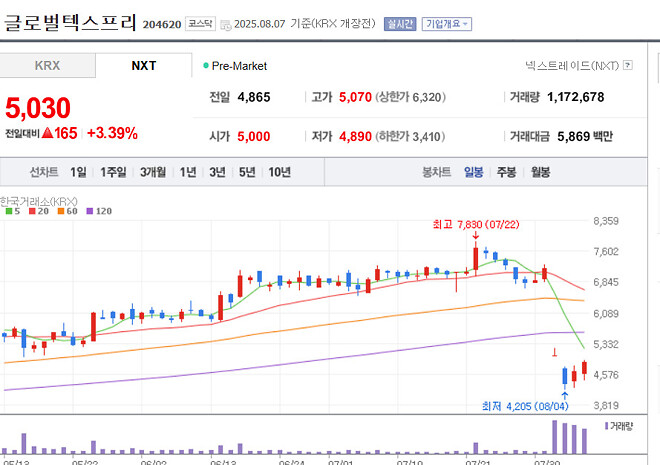Image resolution: width=660 pixels, height=465 pixels.
Task: Click the 고가 value 5,070
Action: point(355,97)
